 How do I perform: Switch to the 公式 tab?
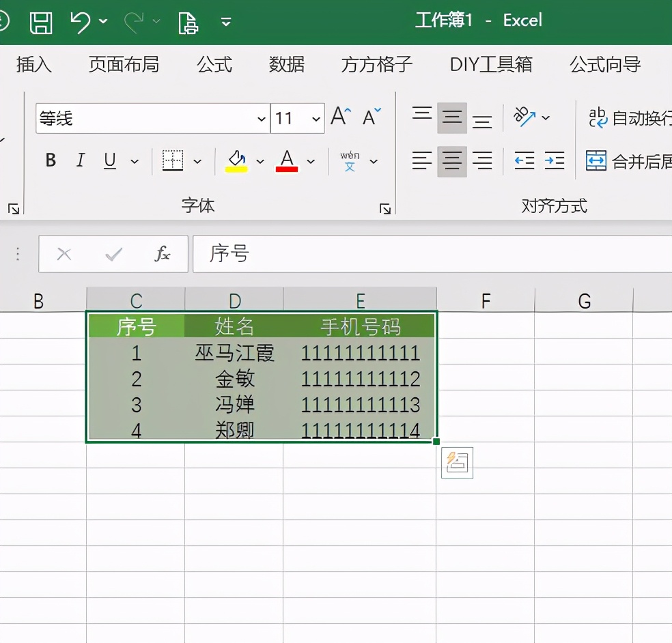tap(214, 65)
